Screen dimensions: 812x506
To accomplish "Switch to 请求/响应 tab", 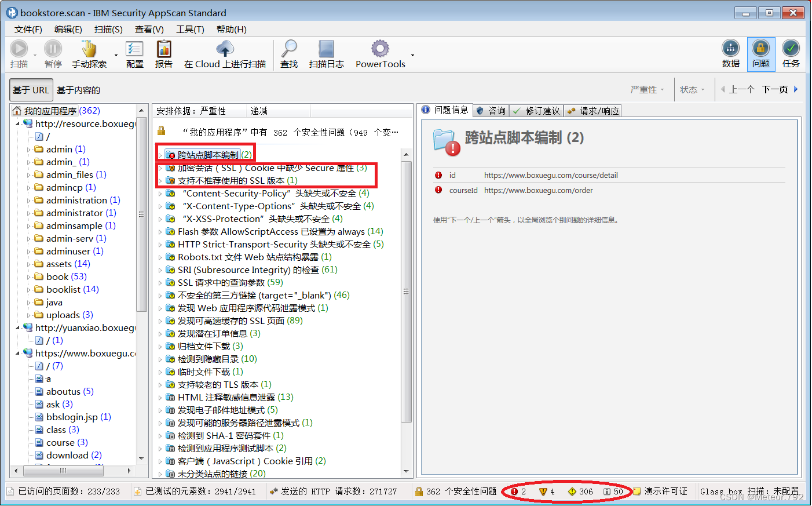I will pos(593,111).
